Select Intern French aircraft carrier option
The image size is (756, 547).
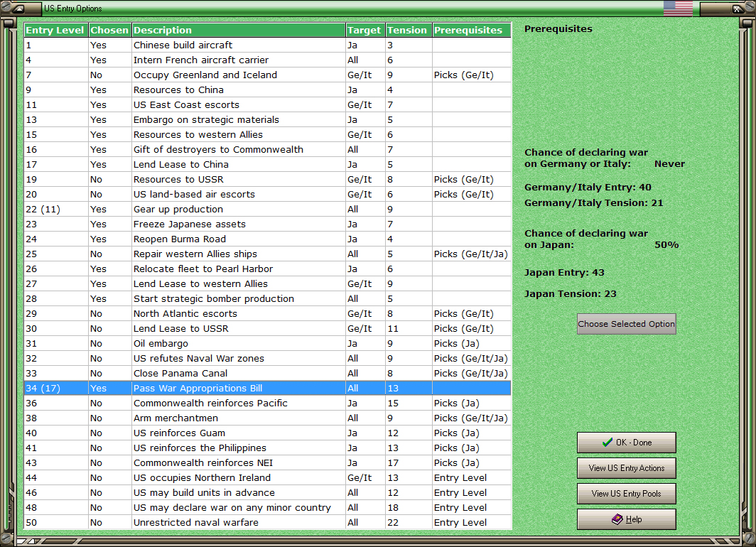pyautogui.click(x=268, y=60)
